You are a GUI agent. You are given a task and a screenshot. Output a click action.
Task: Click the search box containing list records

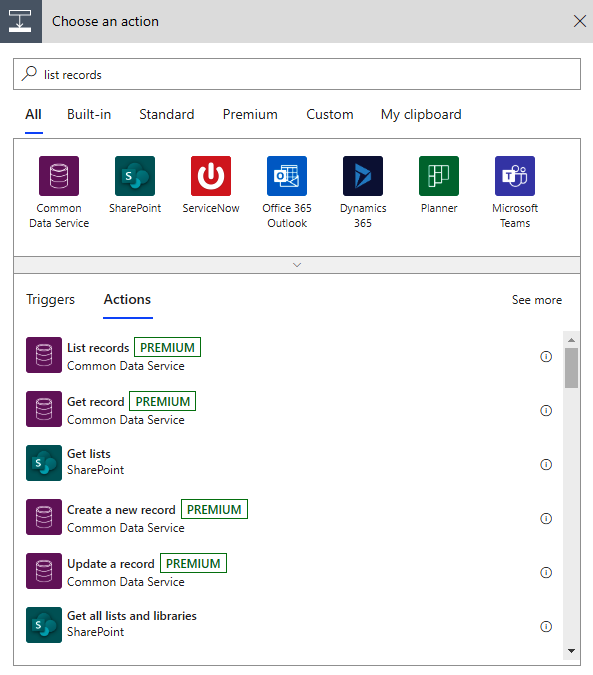[x=297, y=74]
